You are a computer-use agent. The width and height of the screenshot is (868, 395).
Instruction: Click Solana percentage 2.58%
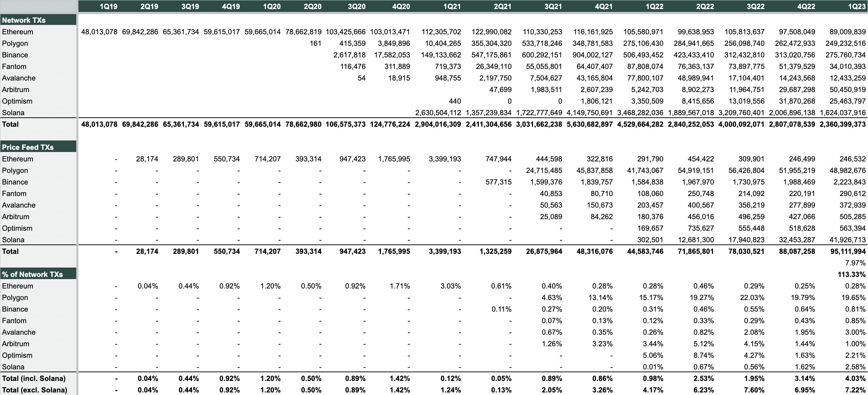(855, 367)
